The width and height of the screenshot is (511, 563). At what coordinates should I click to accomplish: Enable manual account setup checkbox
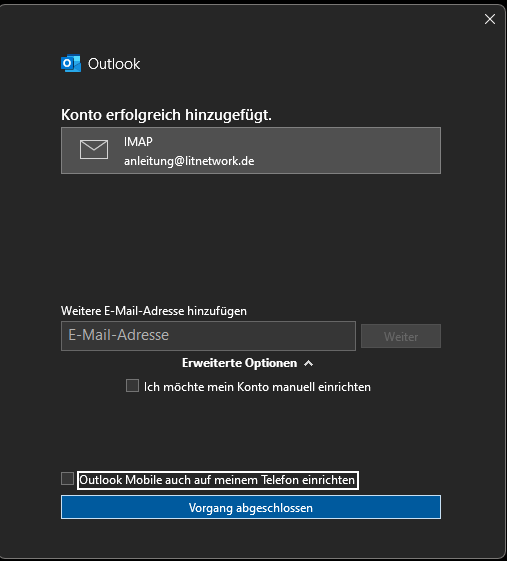click(x=132, y=386)
